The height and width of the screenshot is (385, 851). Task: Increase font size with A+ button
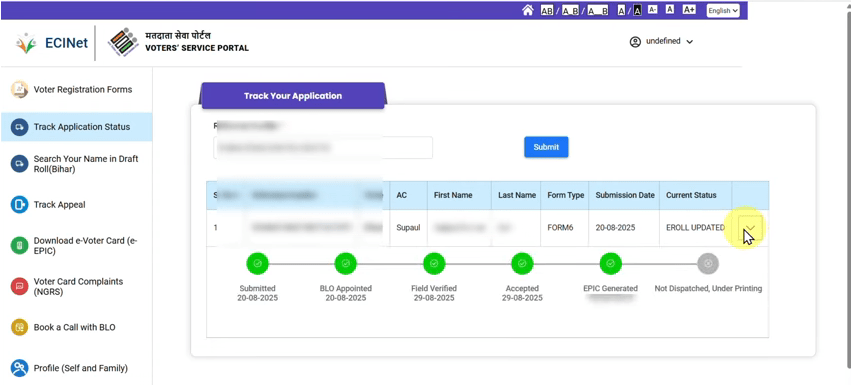coord(689,10)
